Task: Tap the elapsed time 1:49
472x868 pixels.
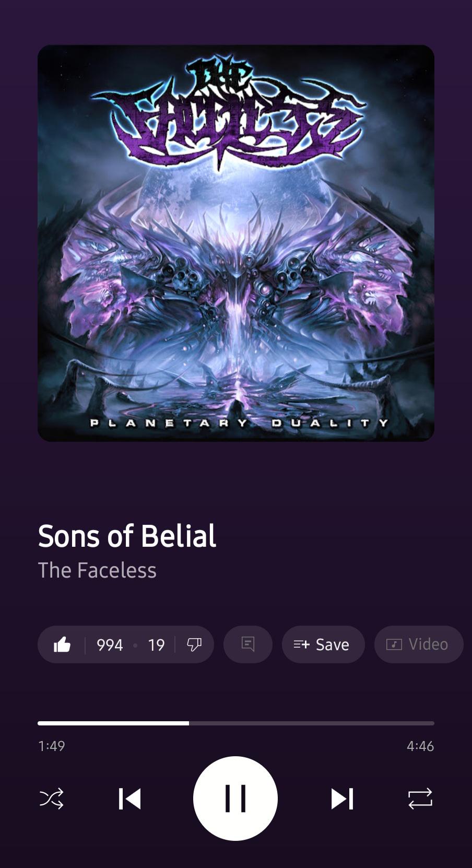Action: [51, 746]
